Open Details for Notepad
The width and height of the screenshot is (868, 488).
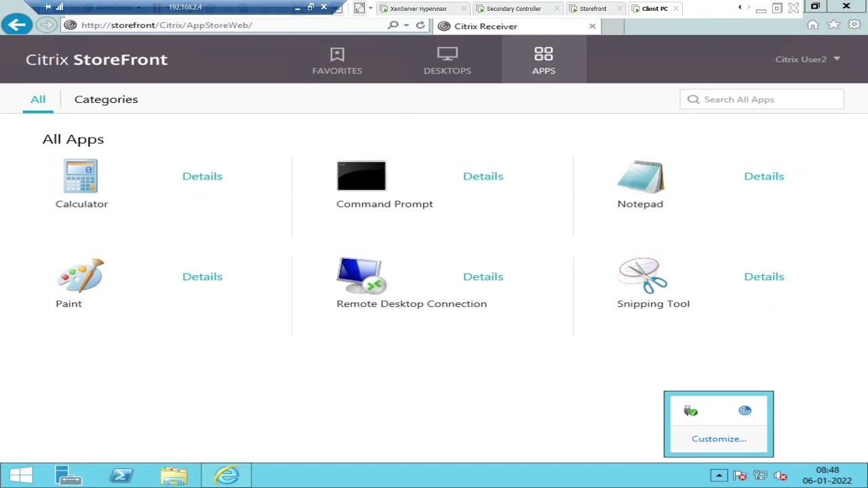coord(764,176)
